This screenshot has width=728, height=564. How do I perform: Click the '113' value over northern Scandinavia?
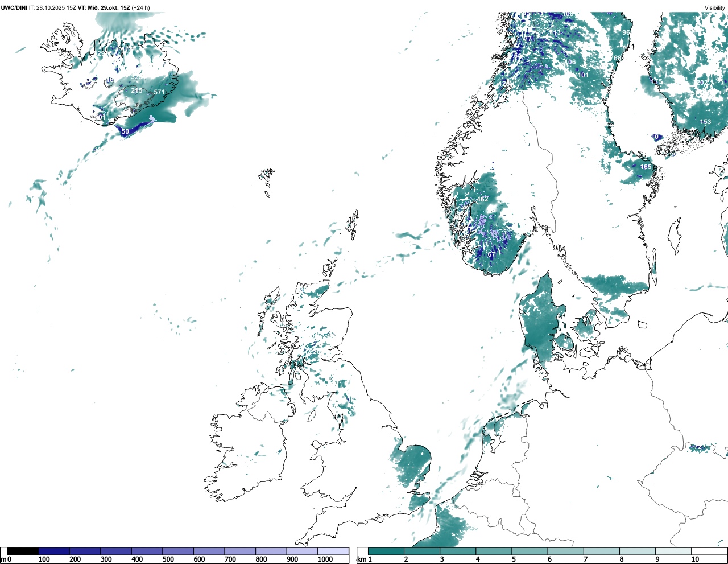point(556,34)
